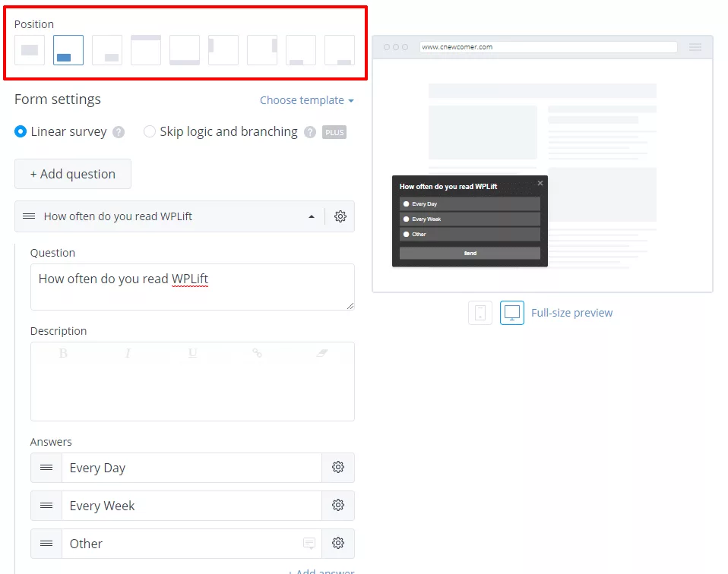The width and height of the screenshot is (728, 574).
Task: Click drag handle of the question header
Action: pos(29,216)
